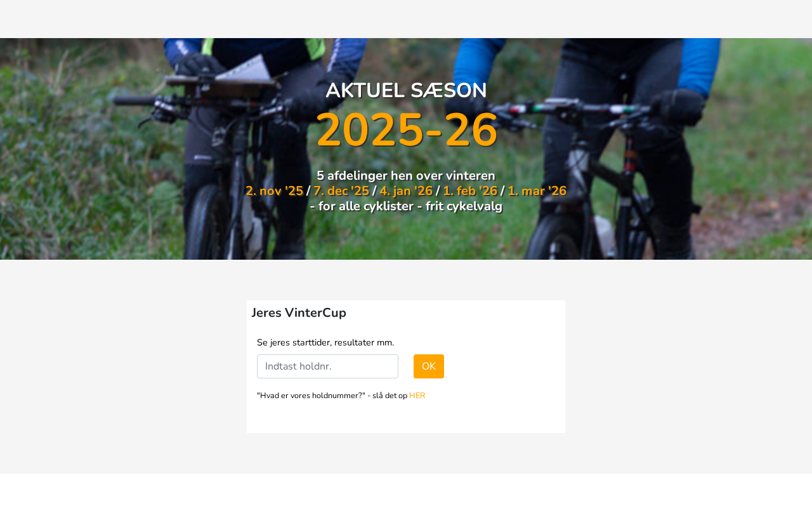Click the "Jeres VinterCup" card heading
The image size is (812, 508).
(299, 313)
